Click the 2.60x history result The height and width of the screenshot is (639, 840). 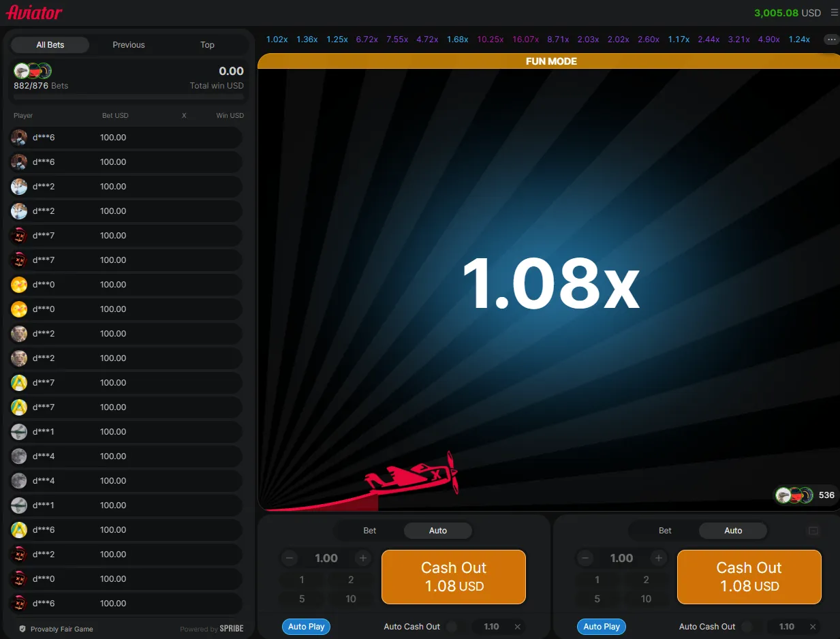click(x=649, y=40)
